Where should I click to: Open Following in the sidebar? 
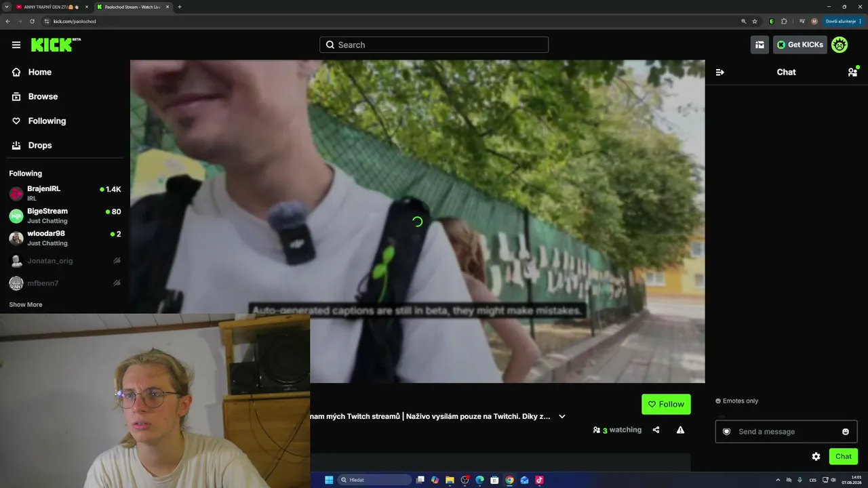[65, 121]
